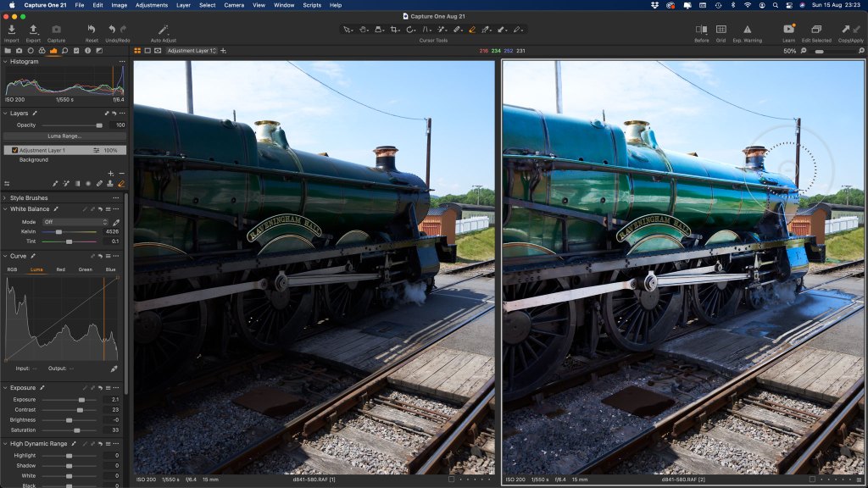Screen dimensions: 868x488
Task: Open the Capture camera tool tab
Action: (x=19, y=51)
